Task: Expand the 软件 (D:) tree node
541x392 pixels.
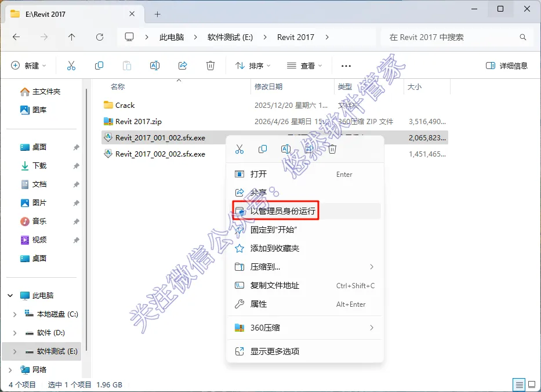Action: pos(14,333)
